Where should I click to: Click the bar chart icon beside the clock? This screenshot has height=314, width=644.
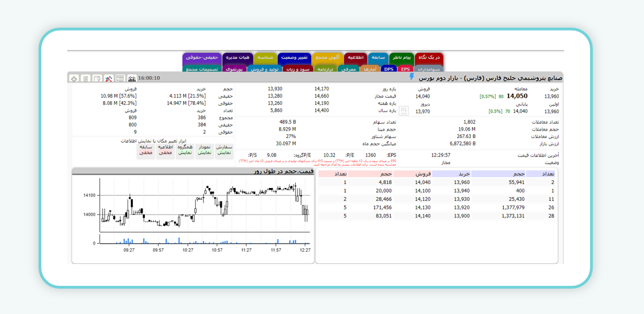tap(132, 78)
